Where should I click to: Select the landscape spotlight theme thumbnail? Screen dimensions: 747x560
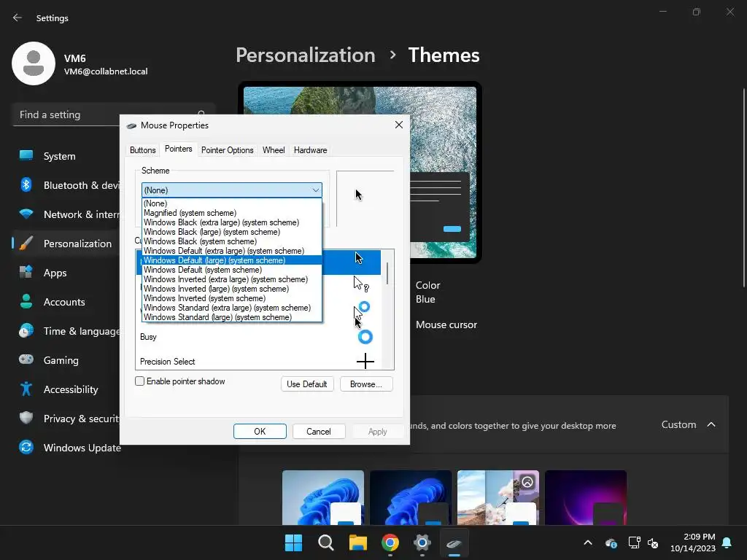(x=498, y=497)
